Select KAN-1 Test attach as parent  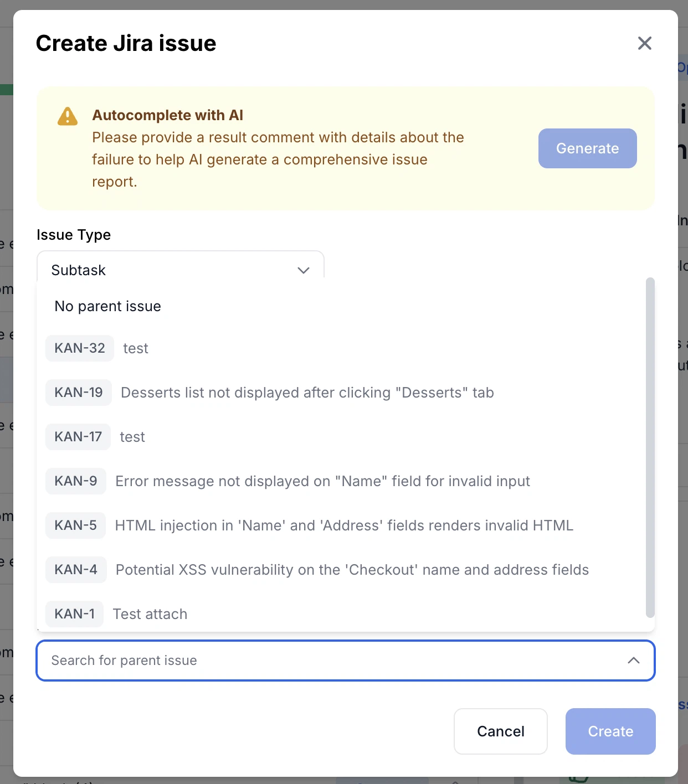pyautogui.click(x=150, y=614)
